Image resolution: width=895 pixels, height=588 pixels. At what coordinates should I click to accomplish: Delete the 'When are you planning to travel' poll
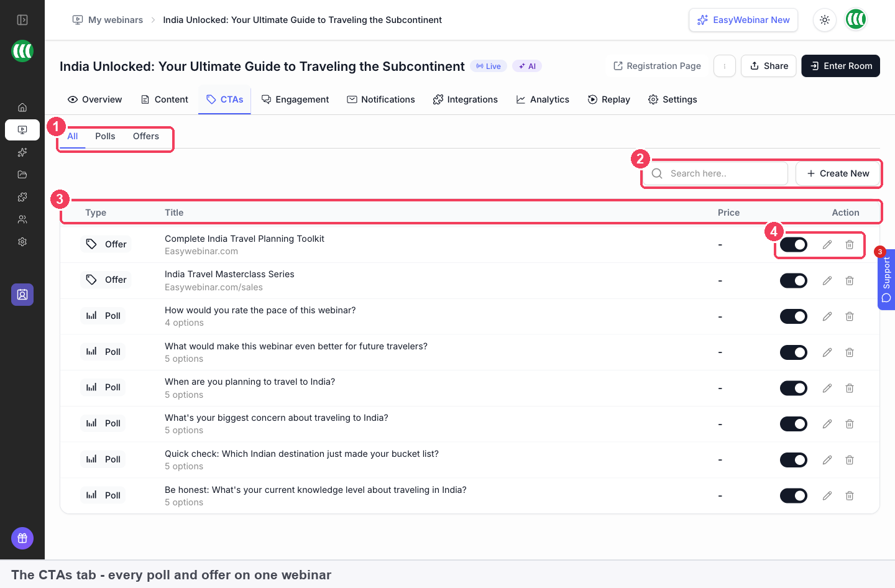850,388
